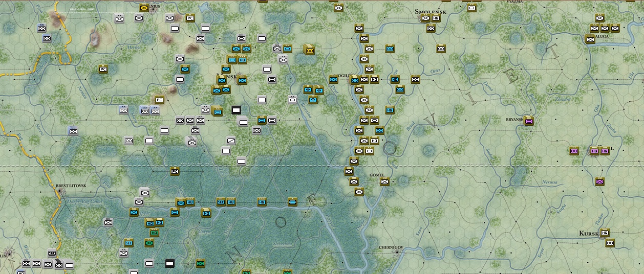The height and width of the screenshot is (274, 644).
Task: Click the Kursk city label
Action: pos(589,233)
